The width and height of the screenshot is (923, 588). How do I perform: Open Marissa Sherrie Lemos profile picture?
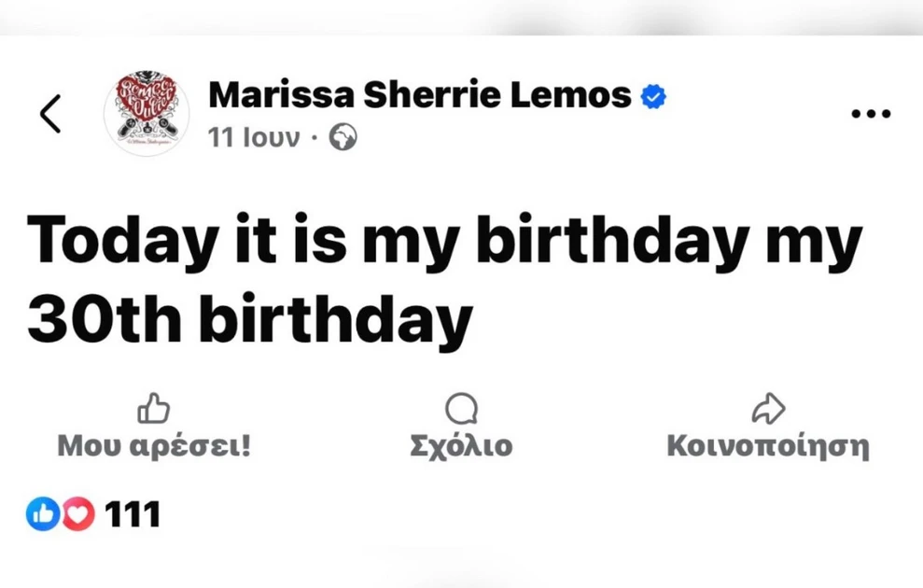pyautogui.click(x=147, y=113)
